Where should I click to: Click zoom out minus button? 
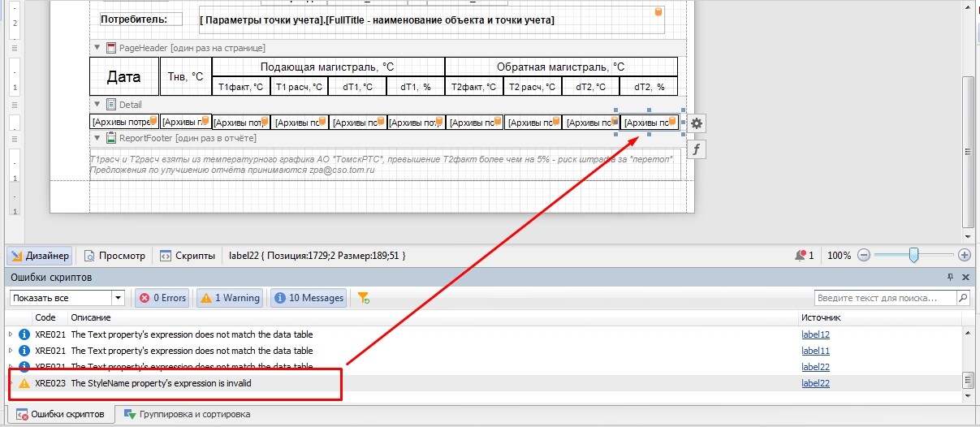(864, 255)
